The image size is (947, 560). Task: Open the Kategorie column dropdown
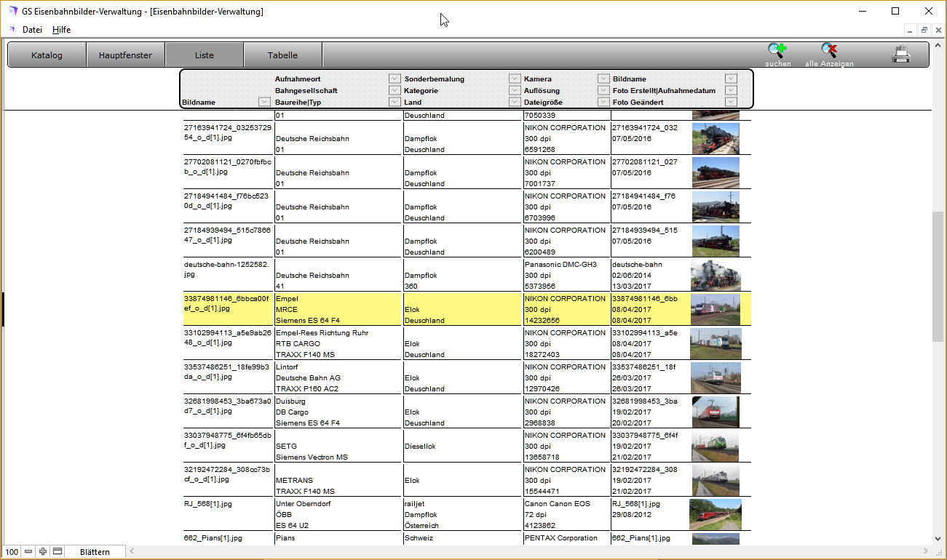click(515, 91)
